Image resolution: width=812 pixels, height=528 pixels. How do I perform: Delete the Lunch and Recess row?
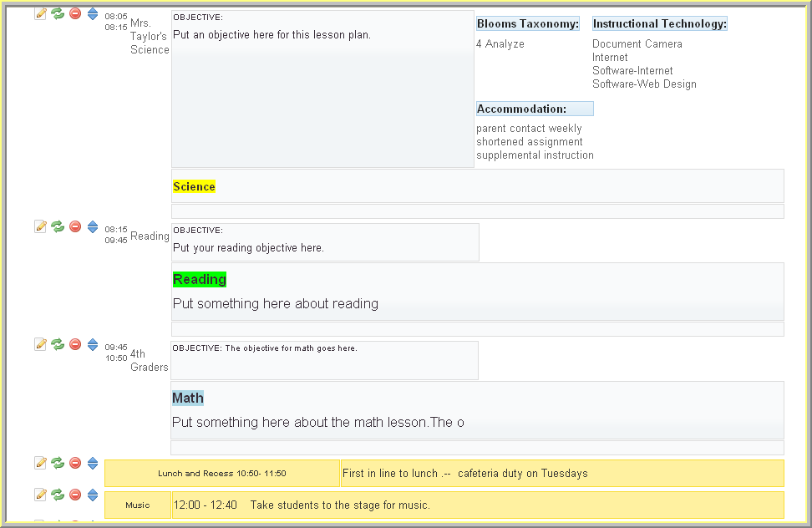[x=75, y=463]
